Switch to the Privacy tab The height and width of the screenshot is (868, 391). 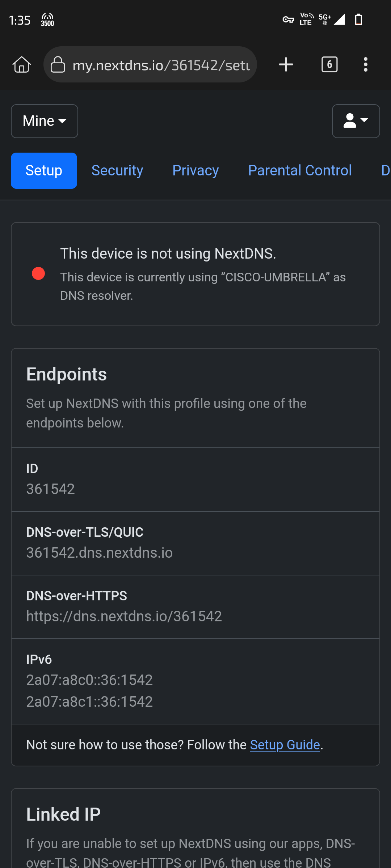[195, 171]
